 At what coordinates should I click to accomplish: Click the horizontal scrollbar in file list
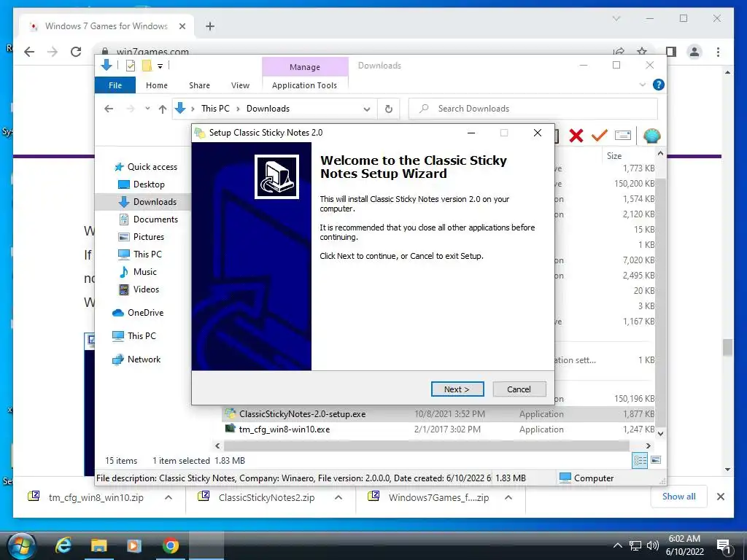pos(426,446)
